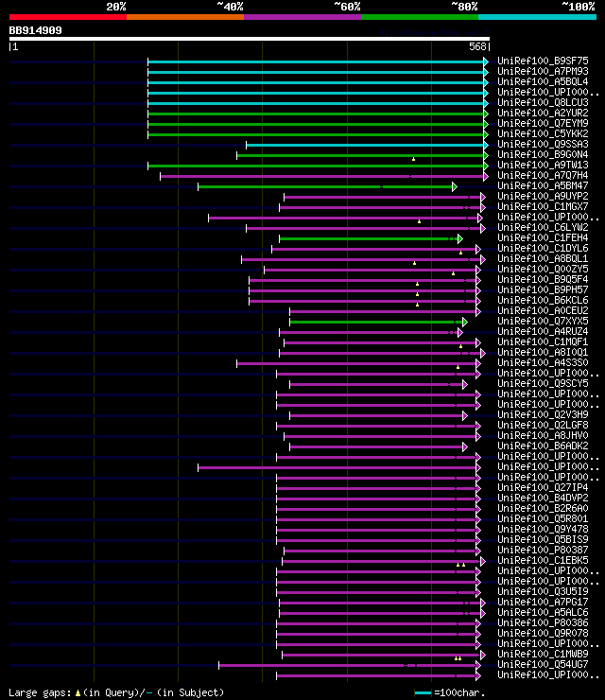605x700 pixels.
Task: Open hit UniRef100_A5BQL4
Action: pyautogui.click(x=543, y=81)
